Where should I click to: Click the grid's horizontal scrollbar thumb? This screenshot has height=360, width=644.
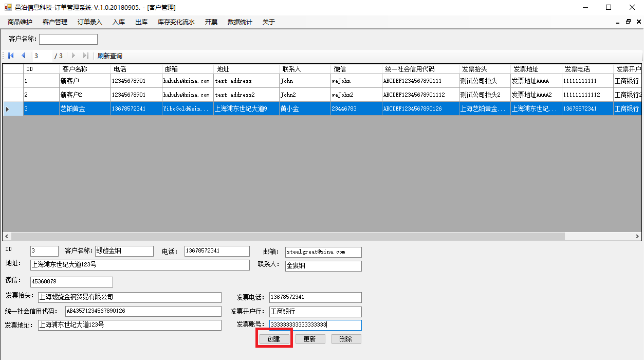pos(288,237)
